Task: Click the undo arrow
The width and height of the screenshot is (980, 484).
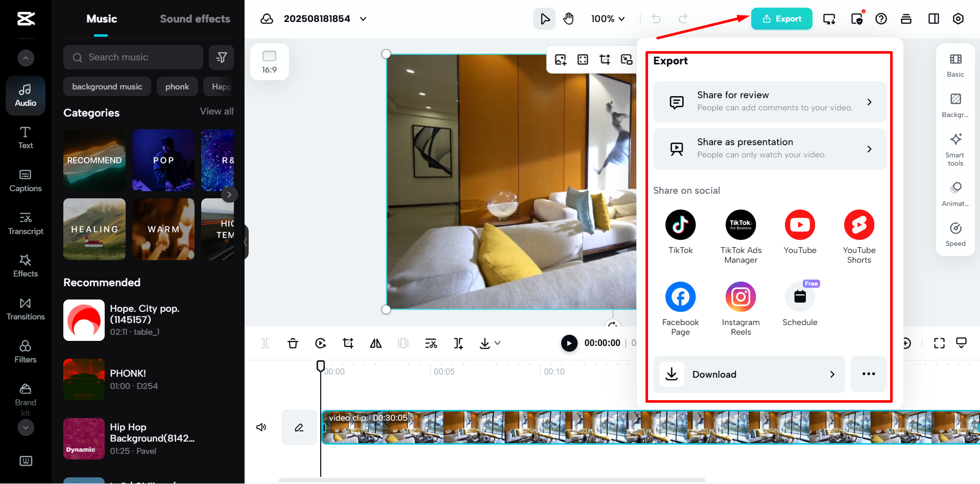Action: [x=656, y=19]
